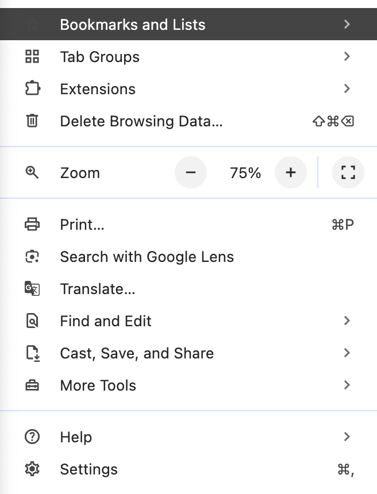This screenshot has height=494, width=377.
Task: Click the Settings gear icon
Action: coord(32,469)
